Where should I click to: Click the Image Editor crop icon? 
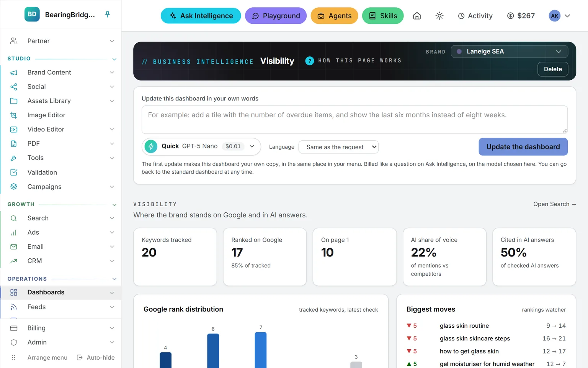pyautogui.click(x=14, y=115)
